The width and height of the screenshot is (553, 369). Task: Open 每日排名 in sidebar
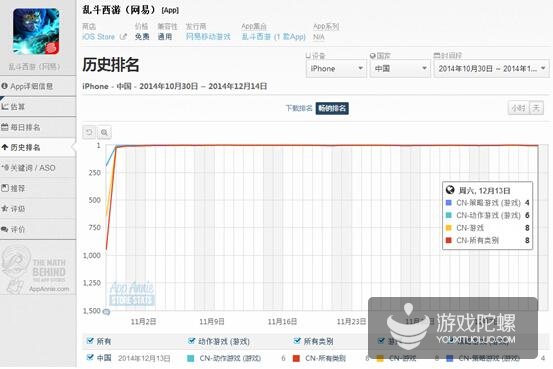pos(38,127)
